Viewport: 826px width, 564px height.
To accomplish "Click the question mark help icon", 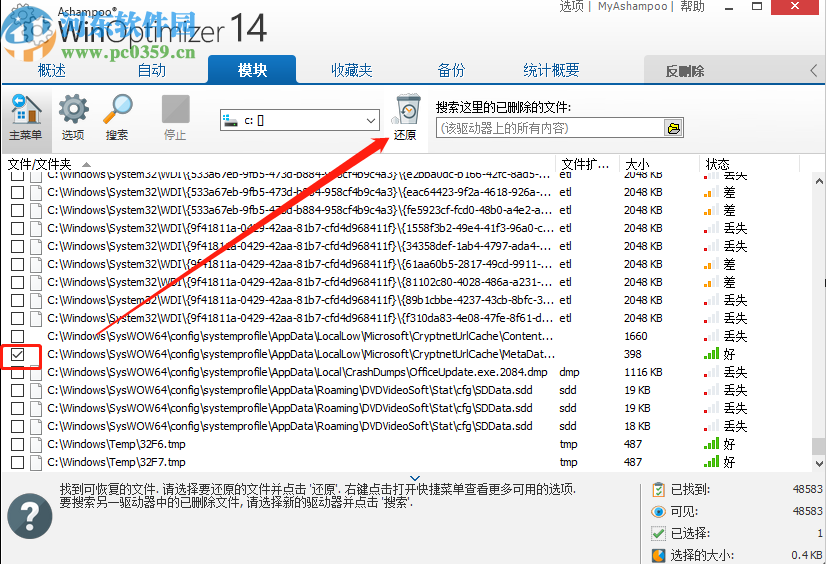I will pyautogui.click(x=30, y=516).
